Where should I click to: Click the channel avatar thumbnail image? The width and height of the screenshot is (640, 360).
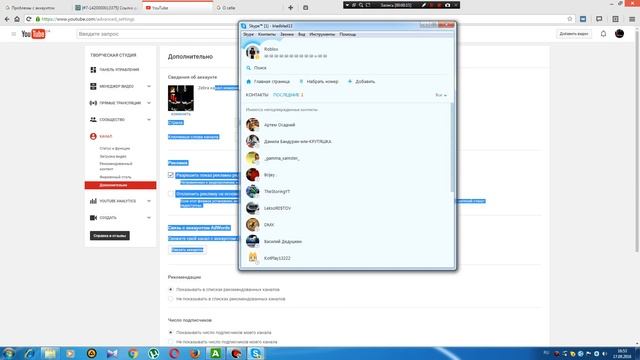(x=181, y=98)
